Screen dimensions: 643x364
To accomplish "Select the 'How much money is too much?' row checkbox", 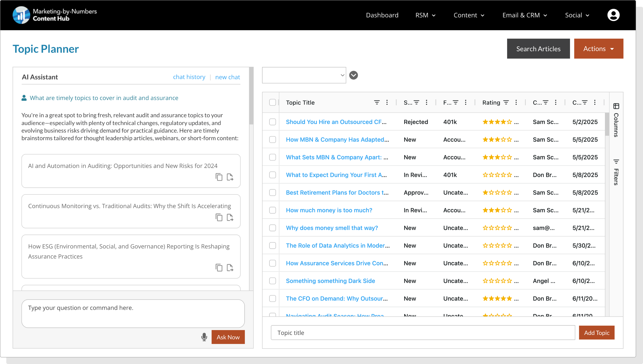I will pos(272,210).
